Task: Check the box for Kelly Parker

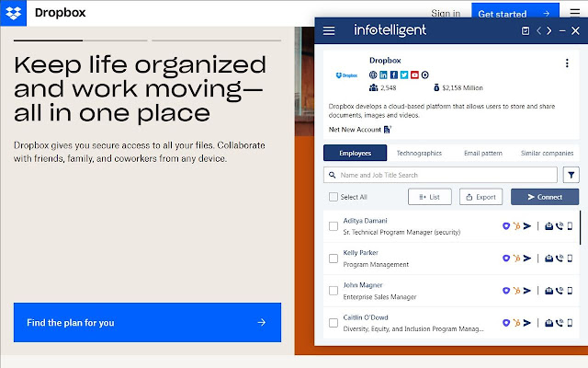Action: pos(333,259)
